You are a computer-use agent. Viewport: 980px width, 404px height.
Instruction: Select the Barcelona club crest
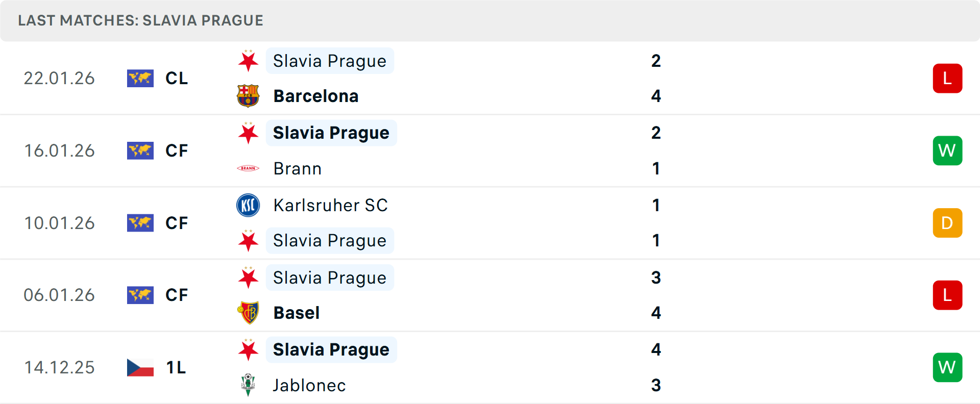(x=249, y=95)
